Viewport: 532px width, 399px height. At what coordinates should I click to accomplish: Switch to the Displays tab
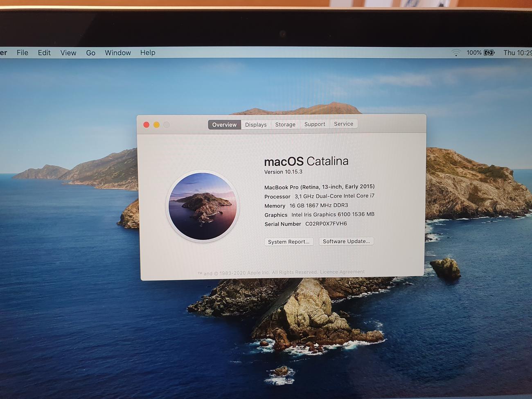coord(256,125)
